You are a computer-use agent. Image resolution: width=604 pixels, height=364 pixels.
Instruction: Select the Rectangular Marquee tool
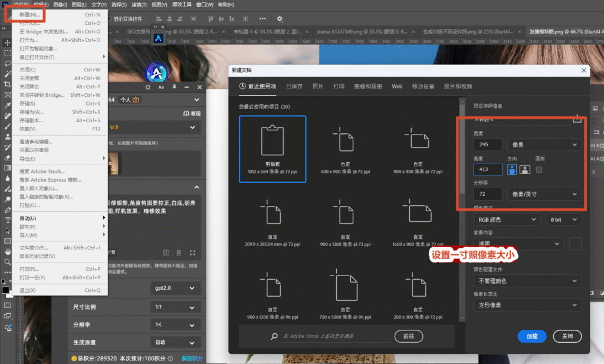click(7, 53)
